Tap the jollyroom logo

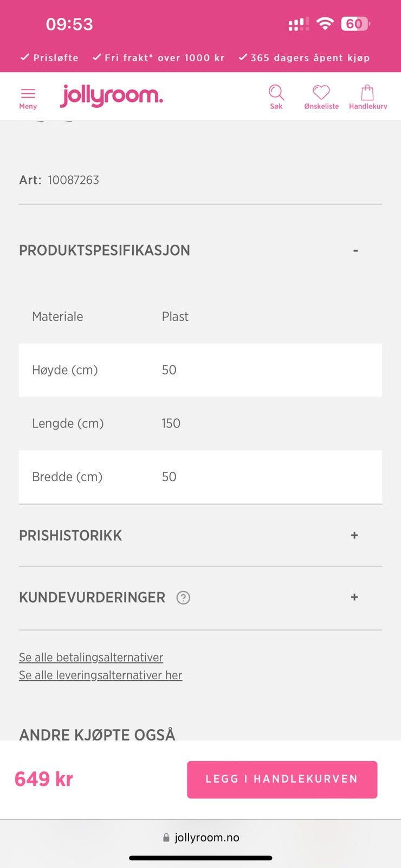112,96
